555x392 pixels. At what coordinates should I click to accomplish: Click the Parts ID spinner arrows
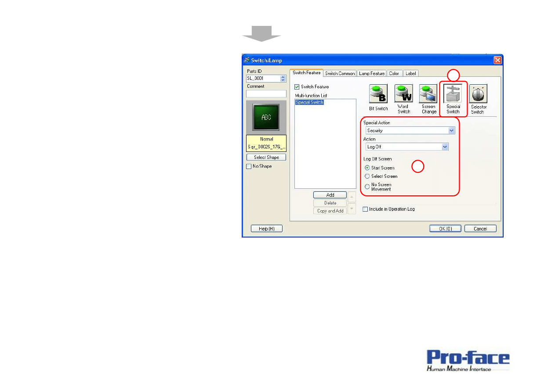pos(283,79)
